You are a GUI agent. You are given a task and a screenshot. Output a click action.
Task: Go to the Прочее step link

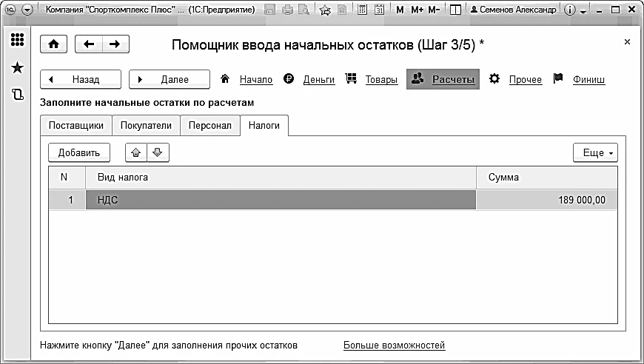(526, 80)
